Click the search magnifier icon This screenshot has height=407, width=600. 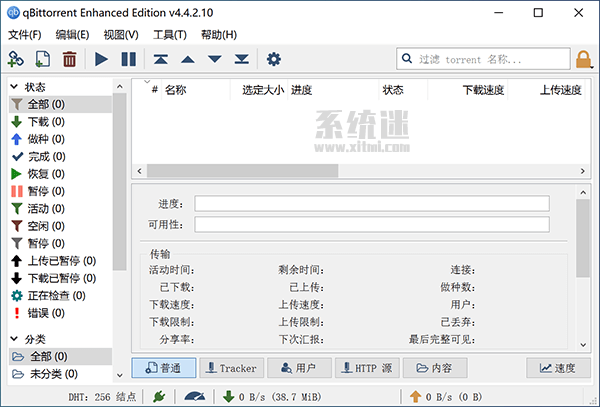407,59
